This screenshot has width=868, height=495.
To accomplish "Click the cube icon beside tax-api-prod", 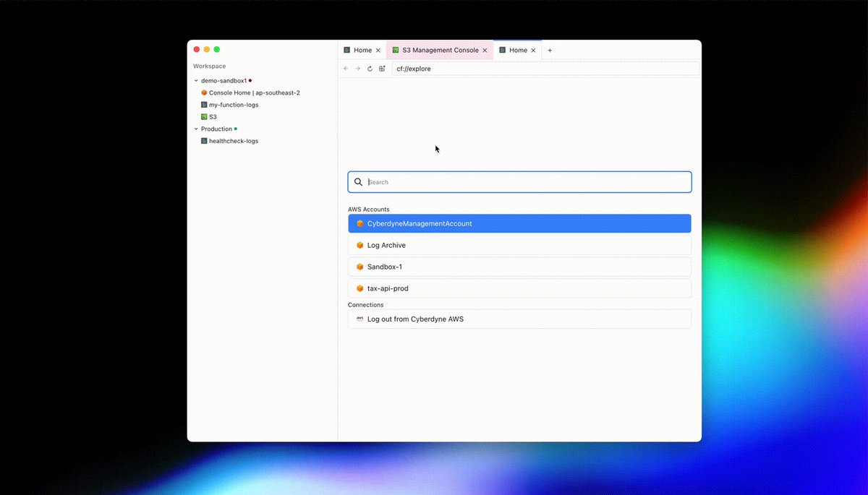I will pos(360,288).
